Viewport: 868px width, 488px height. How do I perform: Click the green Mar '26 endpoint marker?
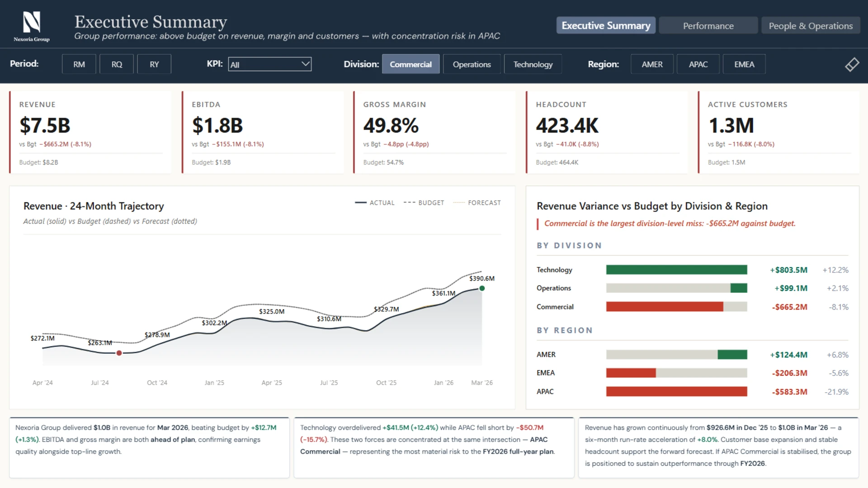[482, 288]
